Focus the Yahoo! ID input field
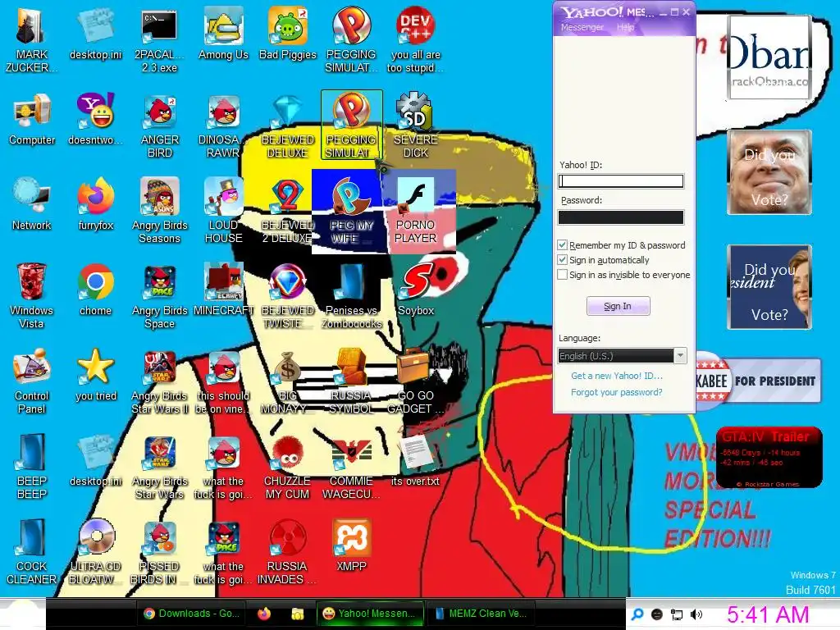 click(x=621, y=181)
